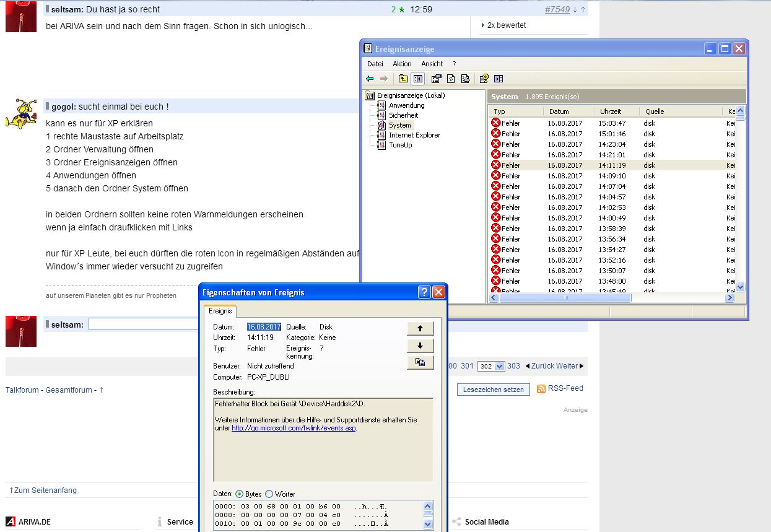Click the Ereignisanzeige title bar app icon
Viewport: 771px width, 532px height.
pyautogui.click(x=368, y=49)
